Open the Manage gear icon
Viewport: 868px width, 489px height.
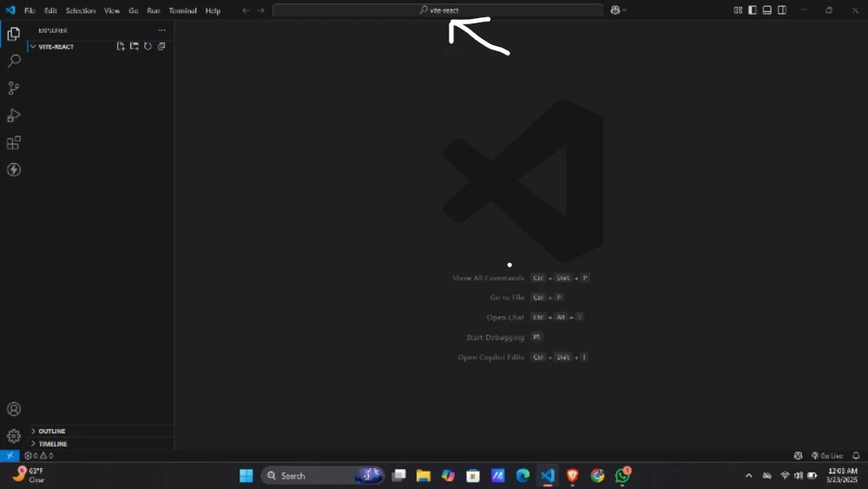click(x=14, y=436)
